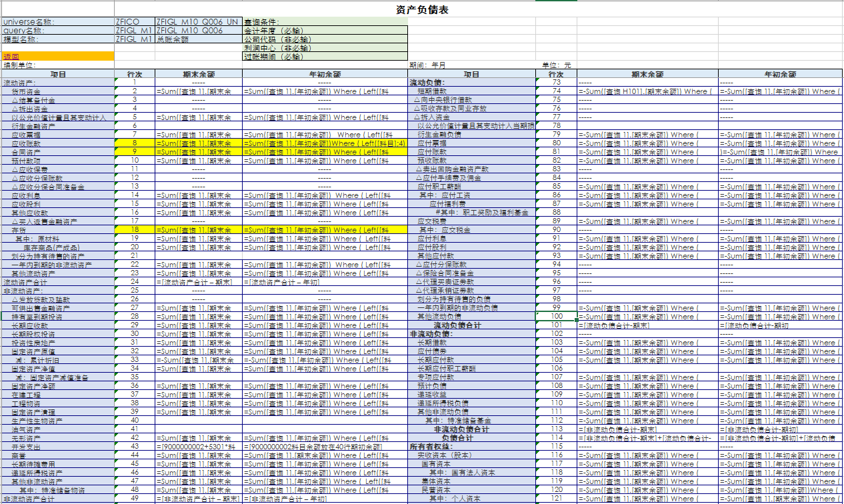Select the 'universe名称:' label cell

click(x=58, y=22)
